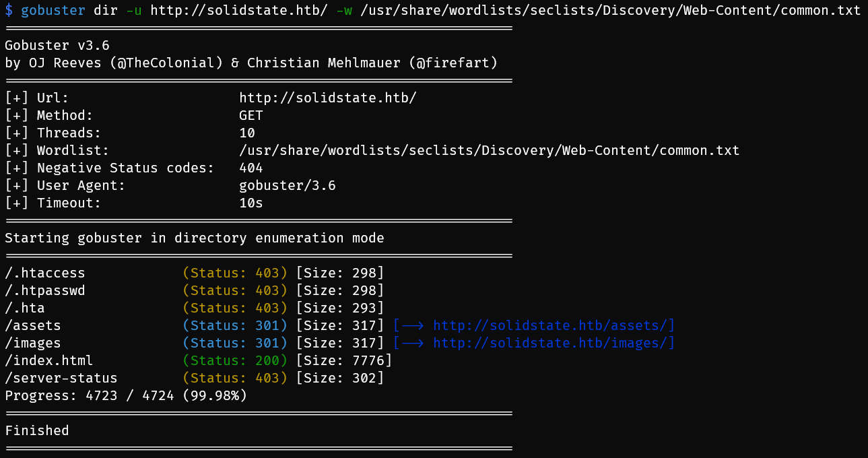Image resolution: width=868 pixels, height=458 pixels.
Task: Click the Size: 302 value
Action: click(x=340, y=378)
